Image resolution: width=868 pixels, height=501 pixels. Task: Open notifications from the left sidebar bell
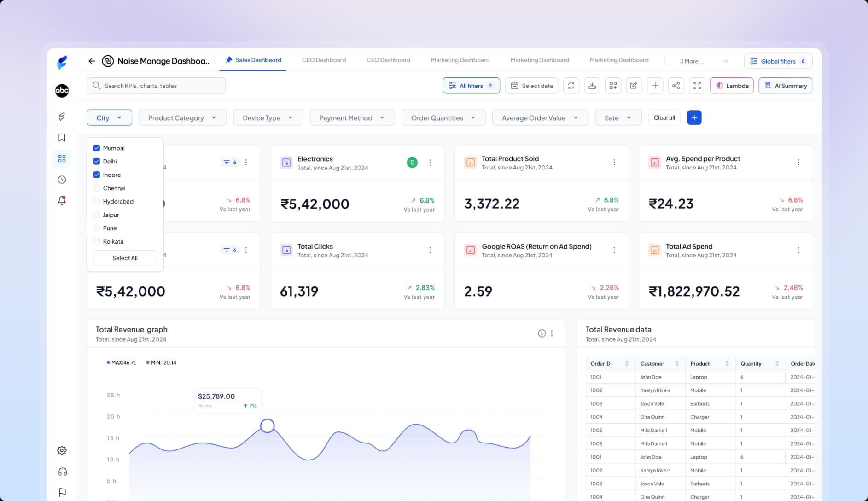pos(62,200)
